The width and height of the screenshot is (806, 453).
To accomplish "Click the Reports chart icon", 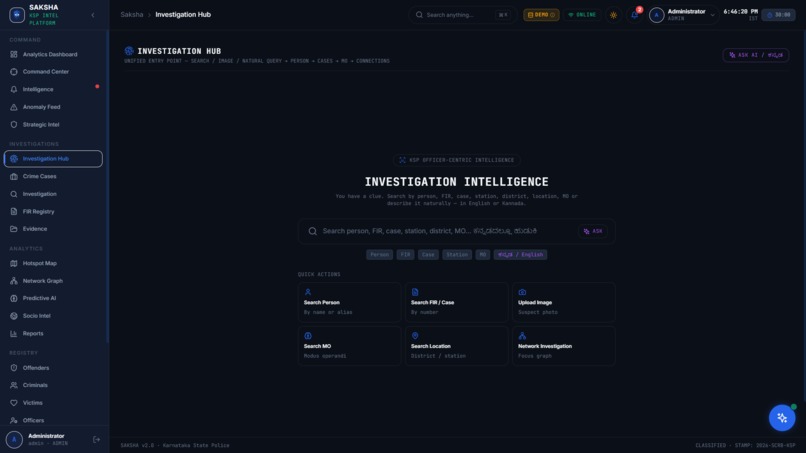I will [x=14, y=333].
